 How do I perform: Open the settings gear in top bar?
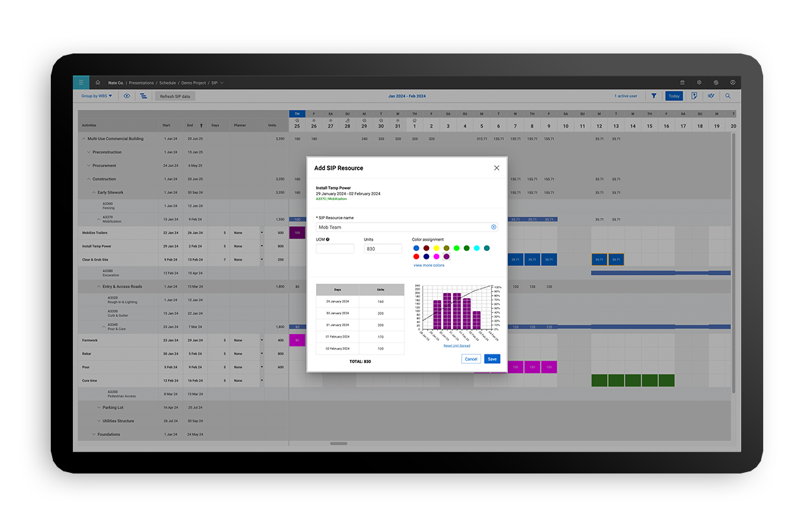pos(699,82)
